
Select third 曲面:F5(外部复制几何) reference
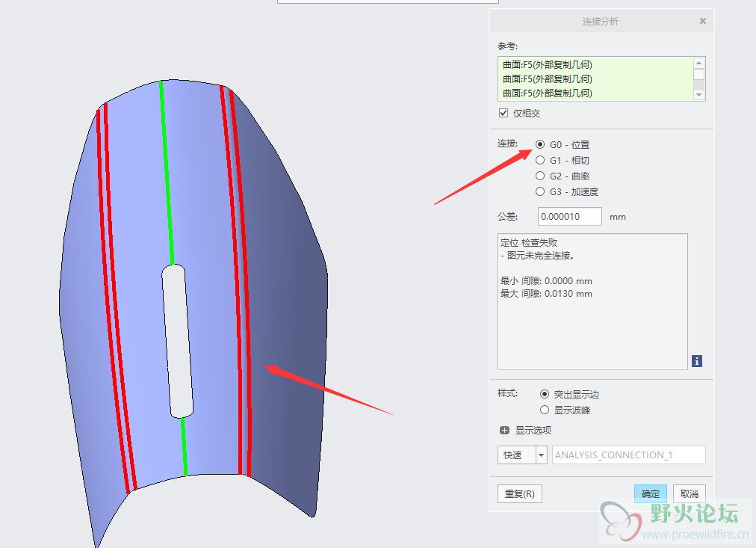pos(548,93)
